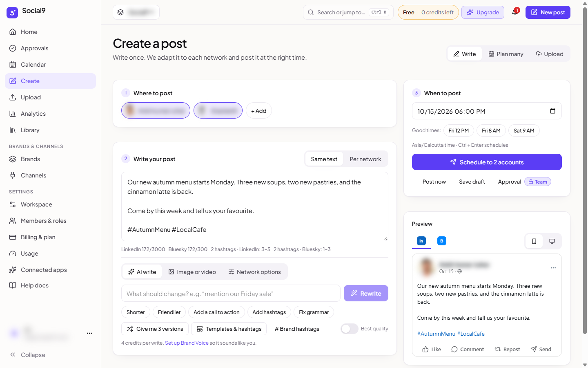Pick the Fri 12 PM good time

pyautogui.click(x=459, y=130)
